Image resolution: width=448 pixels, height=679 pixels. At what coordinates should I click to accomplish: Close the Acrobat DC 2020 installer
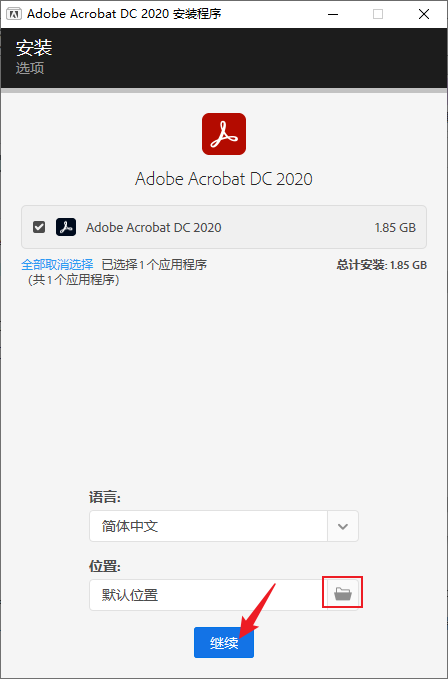(424, 14)
